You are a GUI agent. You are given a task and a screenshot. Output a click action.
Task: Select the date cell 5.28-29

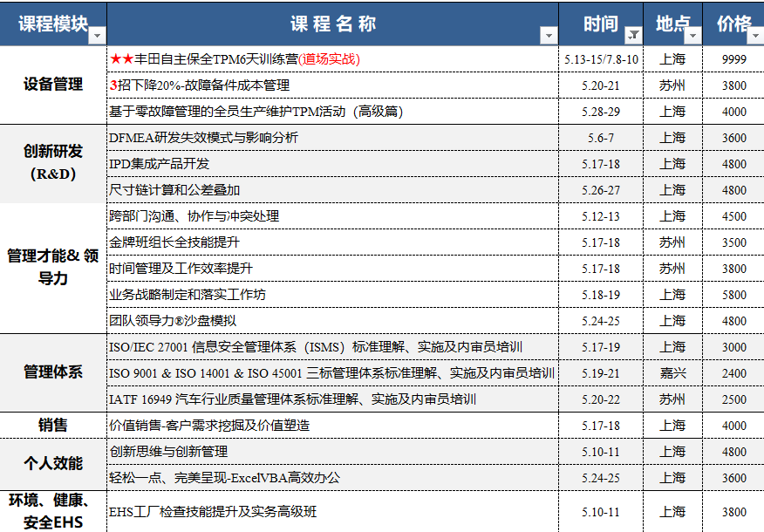click(x=601, y=112)
